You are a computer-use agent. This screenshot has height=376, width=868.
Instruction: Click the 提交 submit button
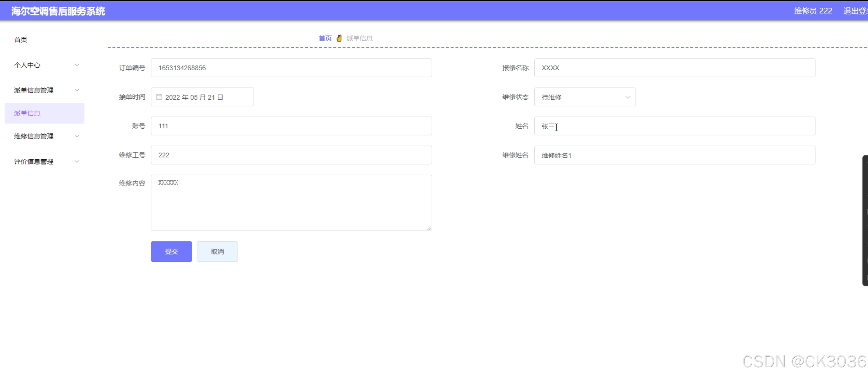(171, 252)
